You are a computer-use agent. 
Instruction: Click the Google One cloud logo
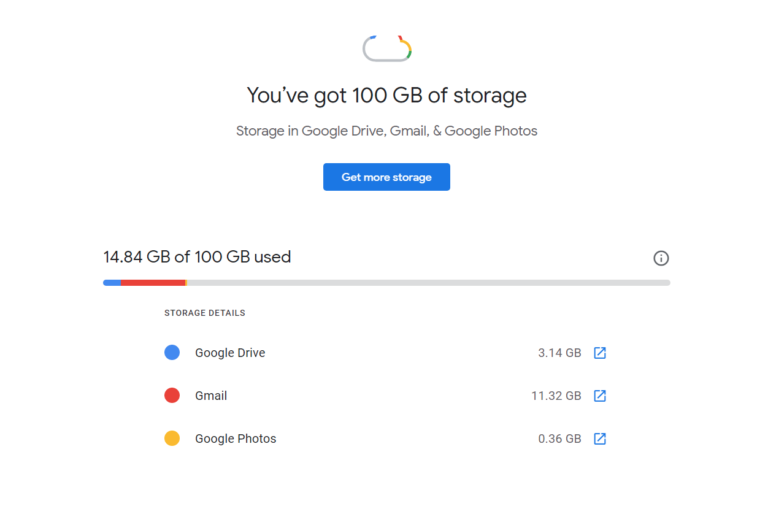387,48
